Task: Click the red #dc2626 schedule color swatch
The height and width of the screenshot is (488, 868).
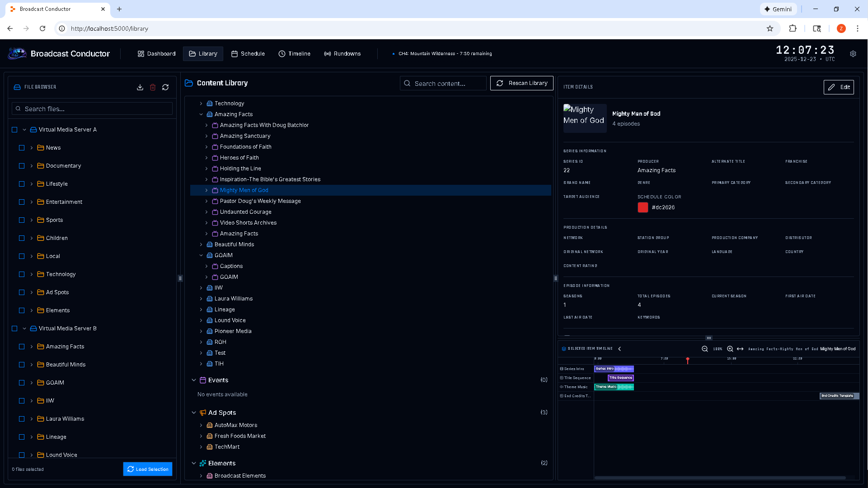Action: click(643, 207)
